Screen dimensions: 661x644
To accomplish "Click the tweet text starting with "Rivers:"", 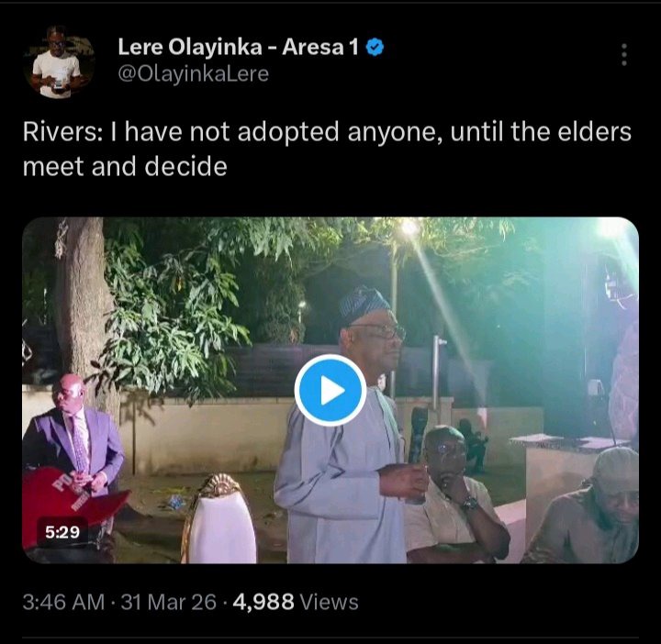I will click(328, 132).
